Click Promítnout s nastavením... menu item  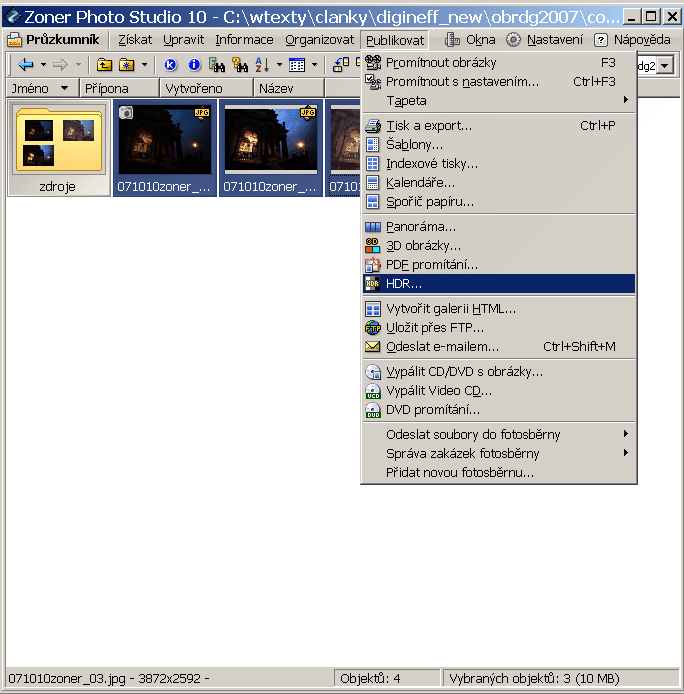[462, 81]
